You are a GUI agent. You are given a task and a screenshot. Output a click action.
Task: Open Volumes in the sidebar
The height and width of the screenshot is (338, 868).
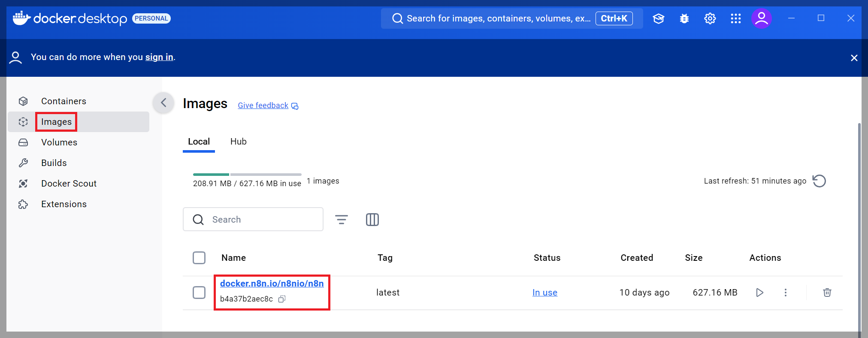click(x=79, y=142)
